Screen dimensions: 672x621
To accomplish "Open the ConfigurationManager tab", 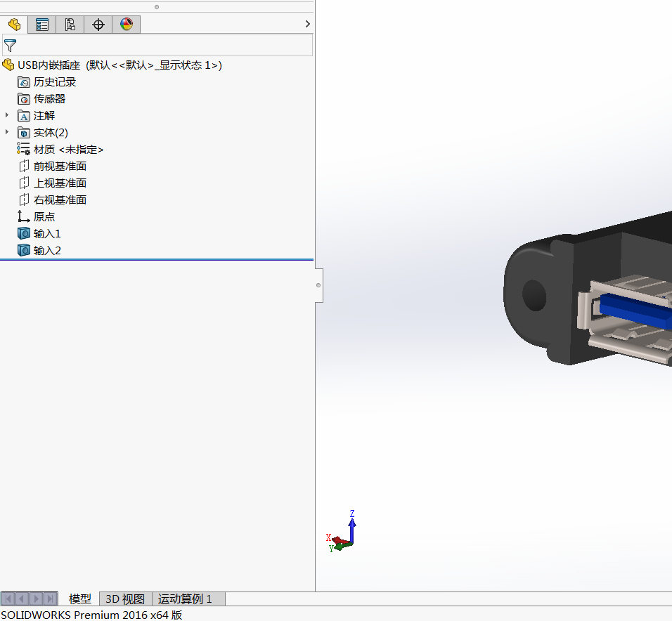I will 70,25.
